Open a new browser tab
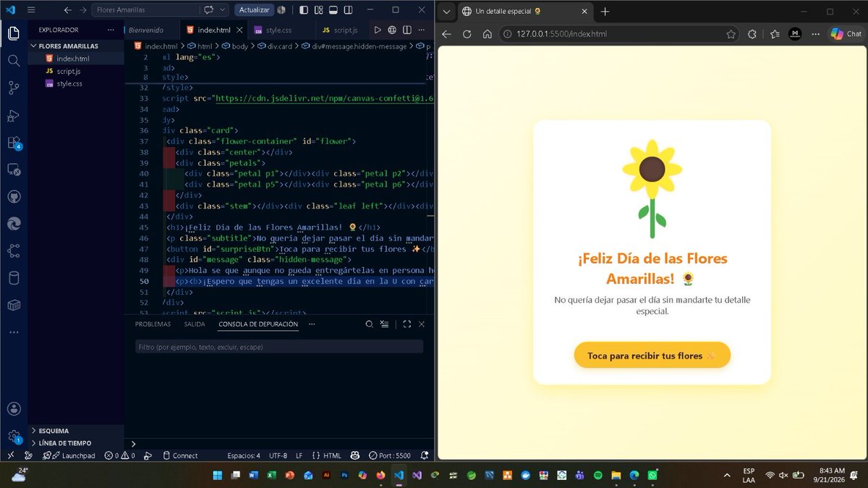 [605, 11]
